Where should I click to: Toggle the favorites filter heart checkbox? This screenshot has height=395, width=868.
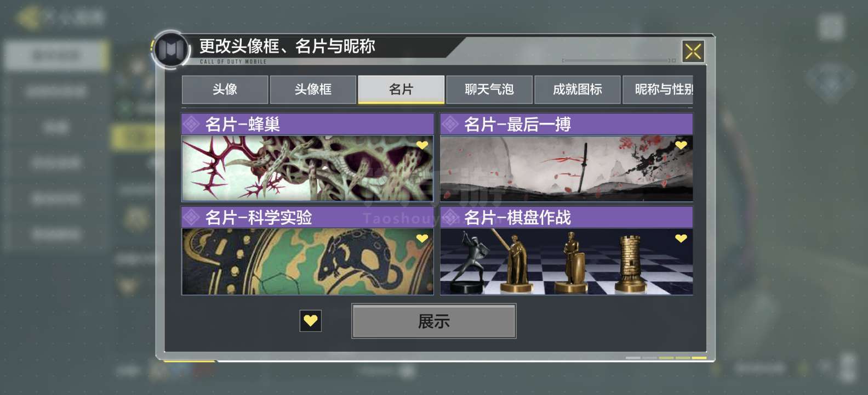coord(311,321)
